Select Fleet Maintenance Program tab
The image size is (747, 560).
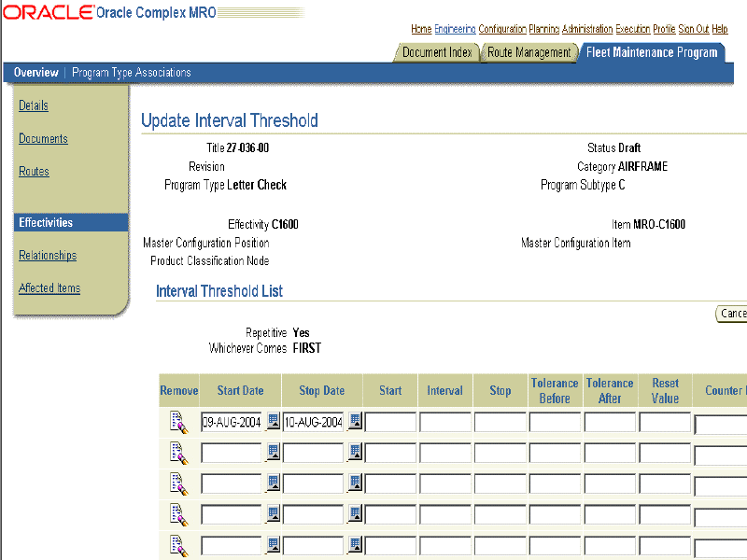coord(652,52)
